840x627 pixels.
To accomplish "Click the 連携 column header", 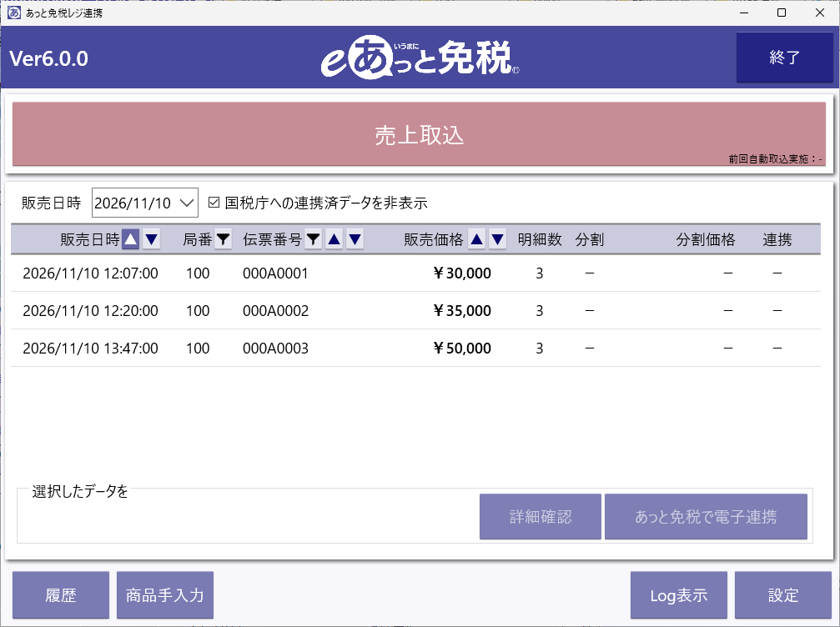I will (x=777, y=239).
